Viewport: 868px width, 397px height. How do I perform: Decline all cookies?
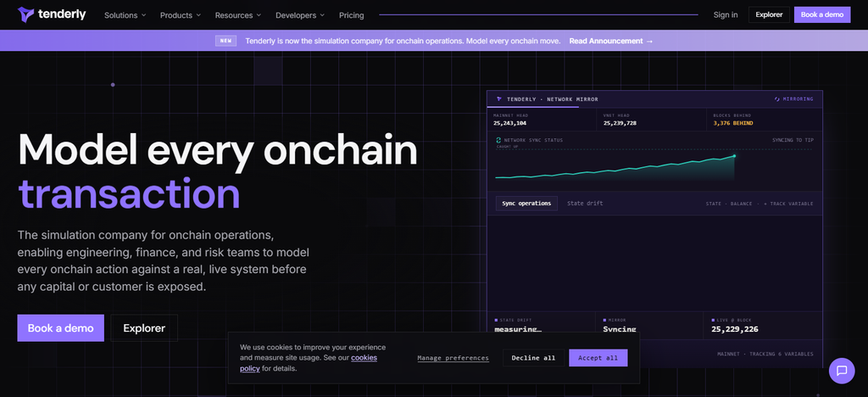coord(533,358)
